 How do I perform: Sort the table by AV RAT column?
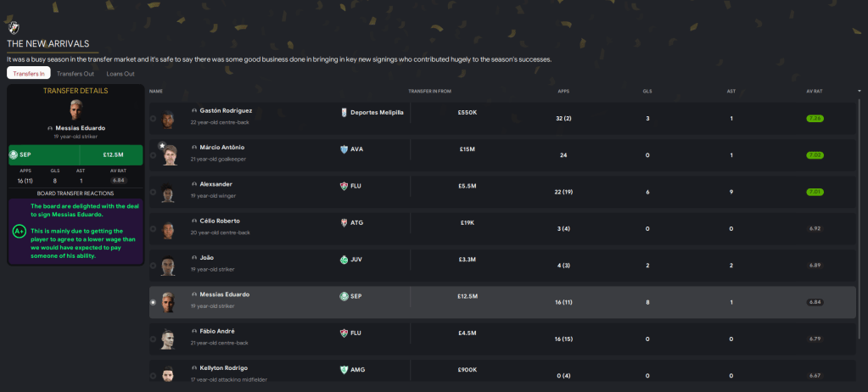pos(815,90)
